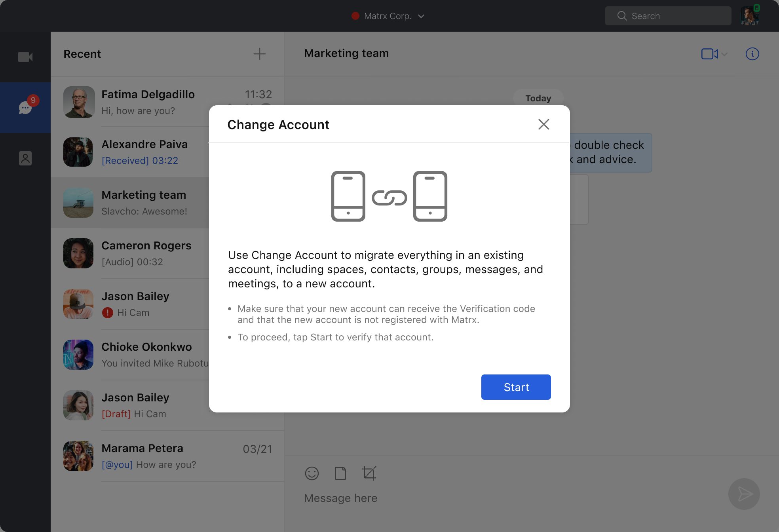Image resolution: width=779 pixels, height=532 pixels.
Task: Click the screenshot crop icon
Action: click(369, 473)
